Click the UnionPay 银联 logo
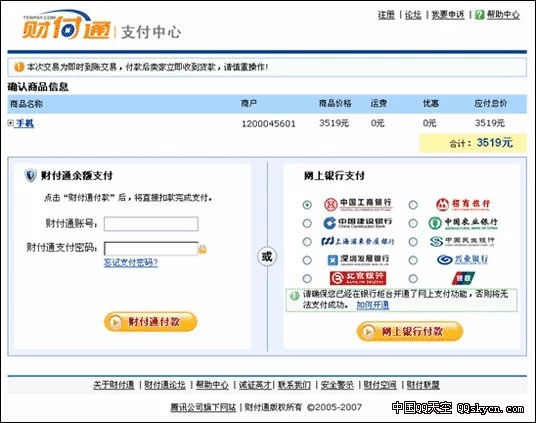 463,278
